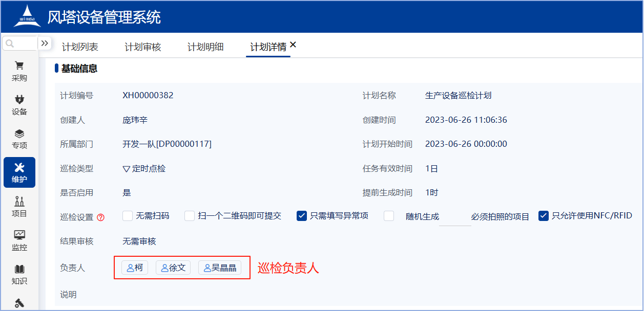644x311 pixels.
Task: Expand the collapsed sidebar with the chevron
Action: [x=46, y=43]
